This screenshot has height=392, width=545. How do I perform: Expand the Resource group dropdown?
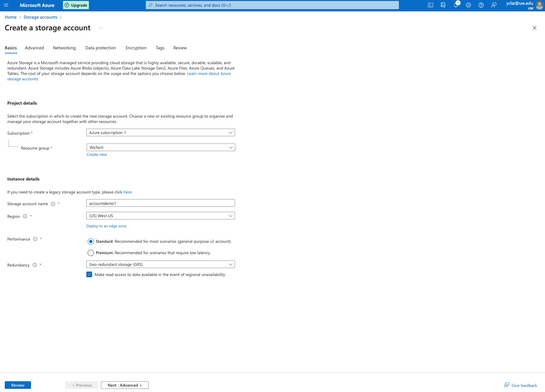click(x=161, y=147)
